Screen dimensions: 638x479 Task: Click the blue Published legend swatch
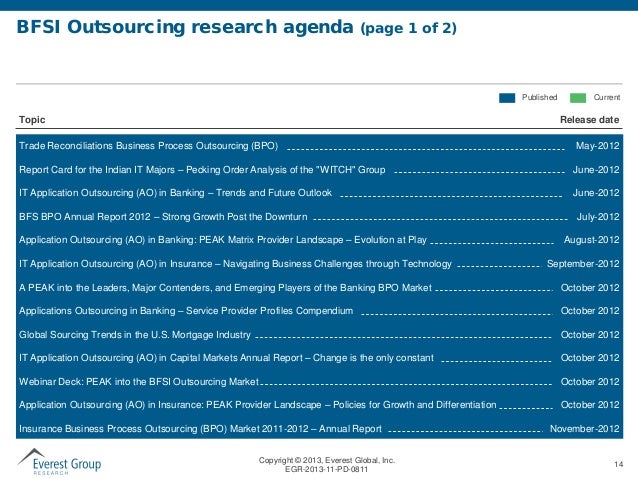[x=507, y=98]
